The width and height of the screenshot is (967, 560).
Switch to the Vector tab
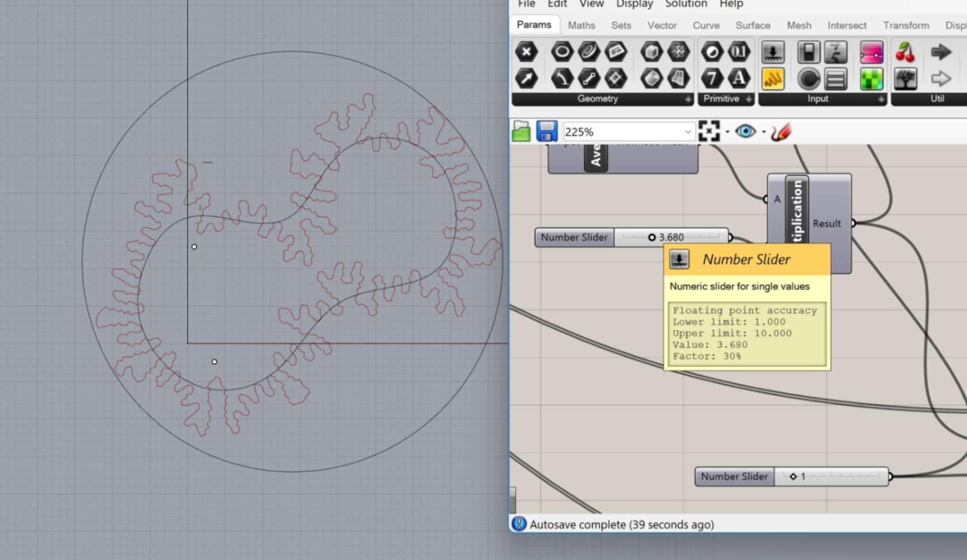point(662,25)
